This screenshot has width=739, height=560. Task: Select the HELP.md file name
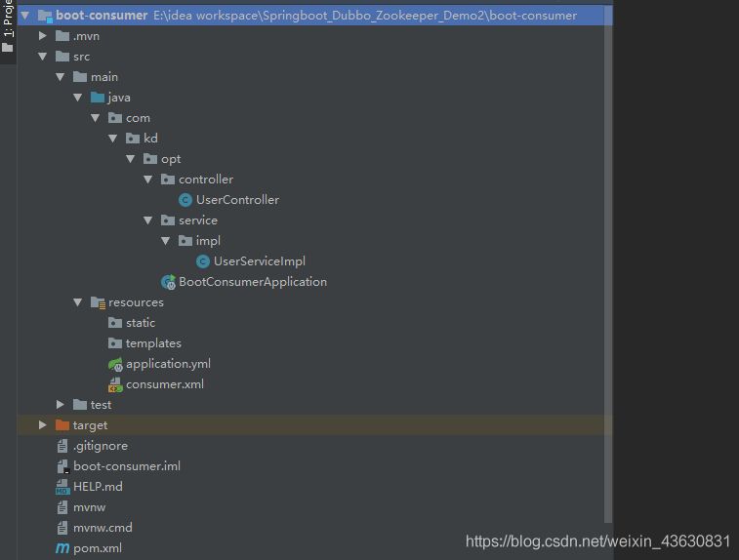(x=98, y=487)
